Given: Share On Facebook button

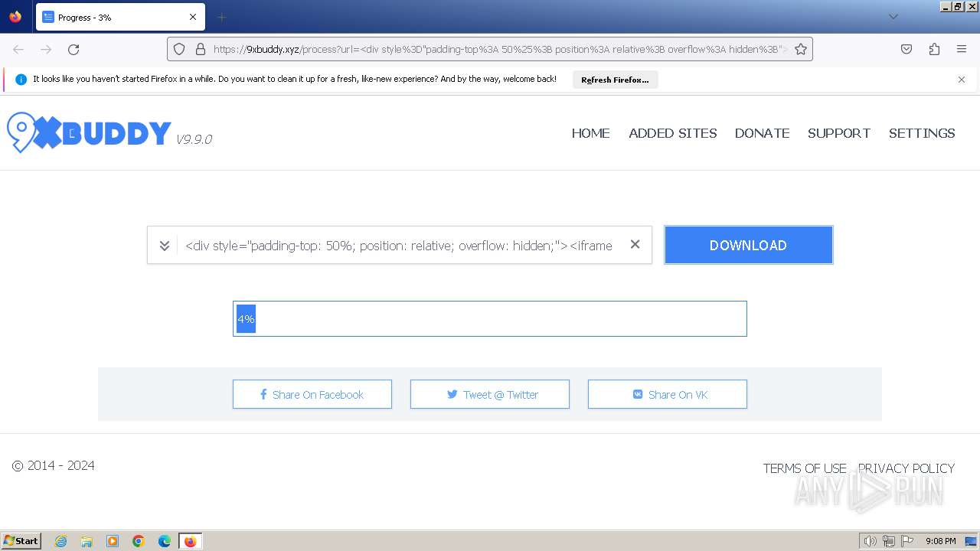Looking at the screenshot, I should tap(312, 395).
